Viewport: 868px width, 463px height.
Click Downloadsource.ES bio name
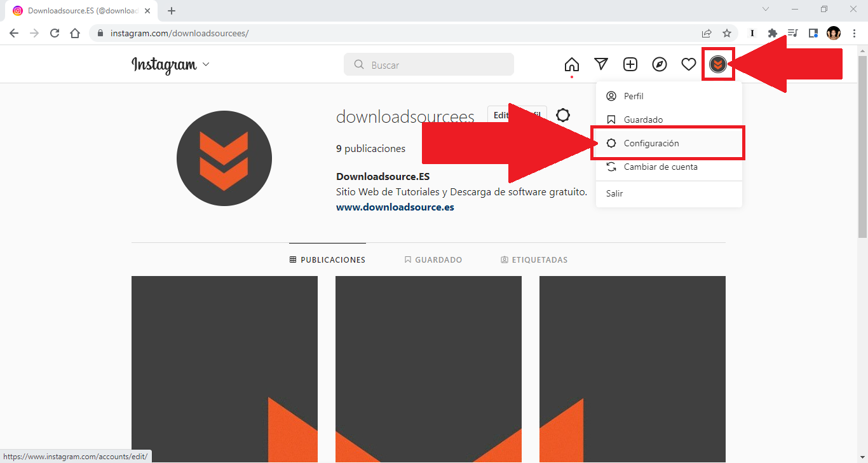pyautogui.click(x=383, y=177)
